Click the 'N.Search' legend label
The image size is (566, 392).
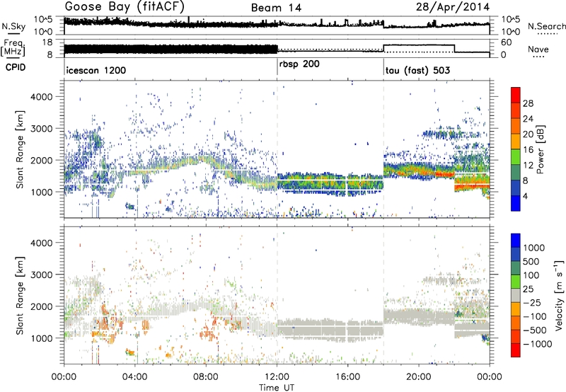point(546,26)
